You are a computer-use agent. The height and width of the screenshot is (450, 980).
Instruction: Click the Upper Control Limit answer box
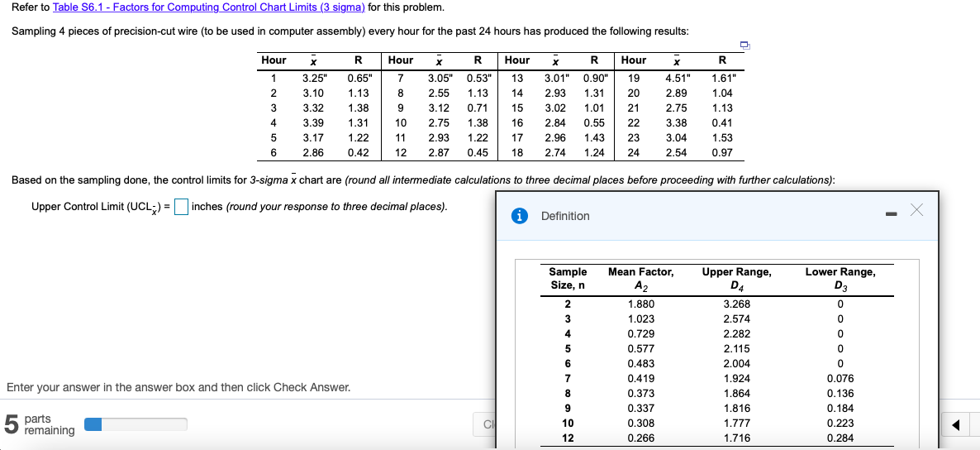click(x=182, y=207)
